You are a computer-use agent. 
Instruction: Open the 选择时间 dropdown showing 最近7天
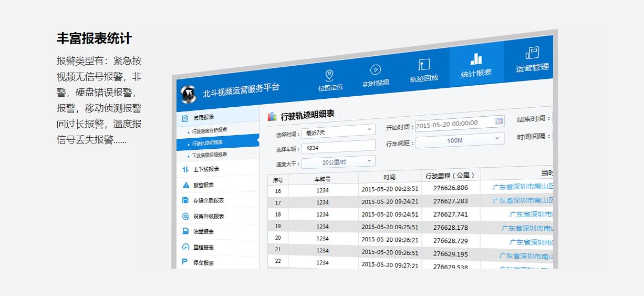click(338, 130)
